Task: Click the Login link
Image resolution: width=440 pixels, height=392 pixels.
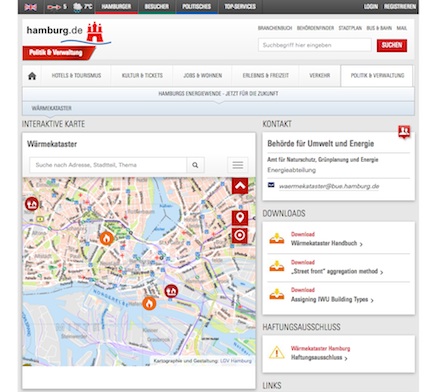Action: click(371, 7)
